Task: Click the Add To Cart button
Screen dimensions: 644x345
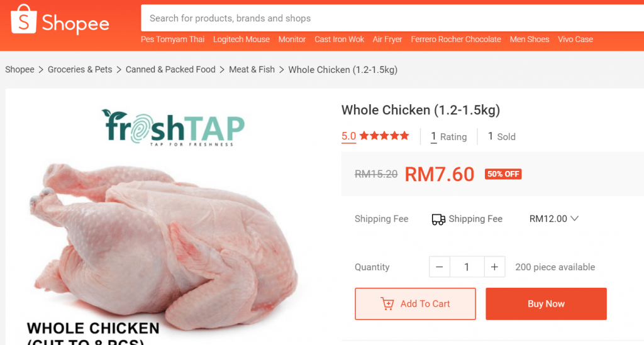Action: 415,304
